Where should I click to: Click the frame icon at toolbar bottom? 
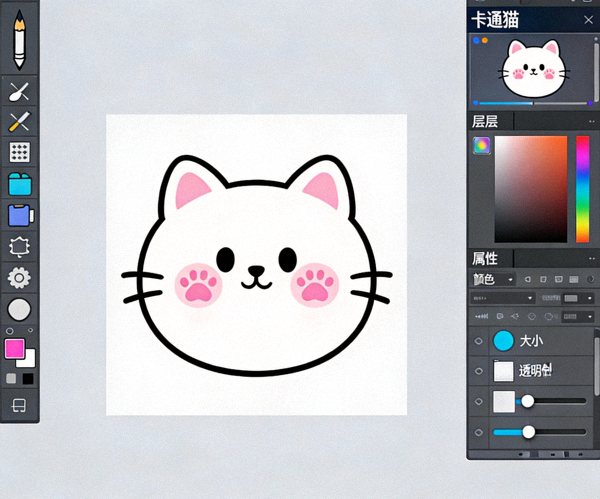pos(19,405)
